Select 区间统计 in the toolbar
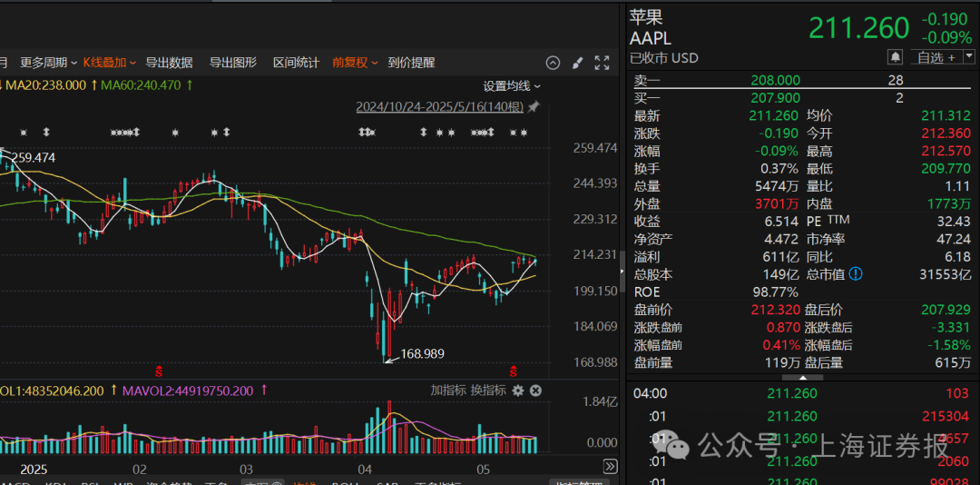980x485 pixels. pos(296,63)
